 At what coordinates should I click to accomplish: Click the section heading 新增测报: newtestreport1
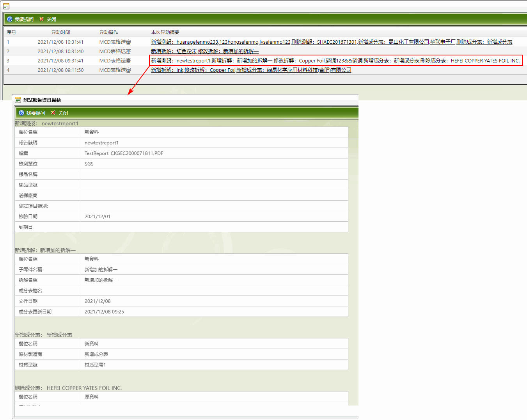point(47,123)
